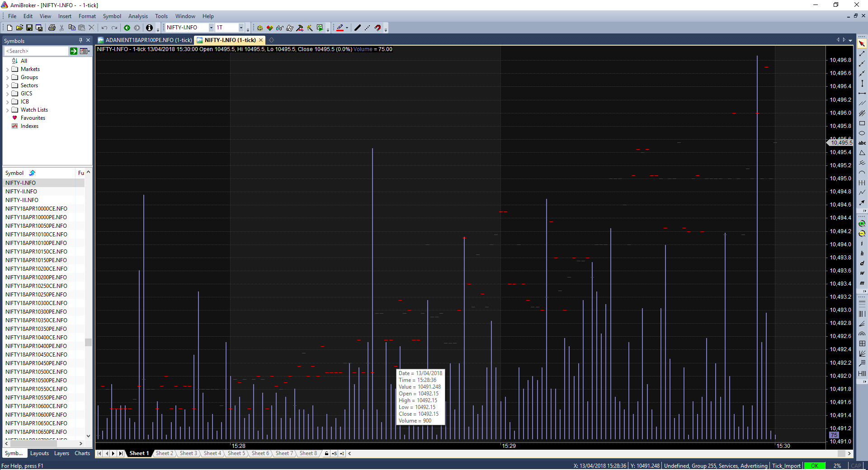This screenshot has width=868, height=470.
Task: Click the red magnet snap icon
Action: point(377,28)
